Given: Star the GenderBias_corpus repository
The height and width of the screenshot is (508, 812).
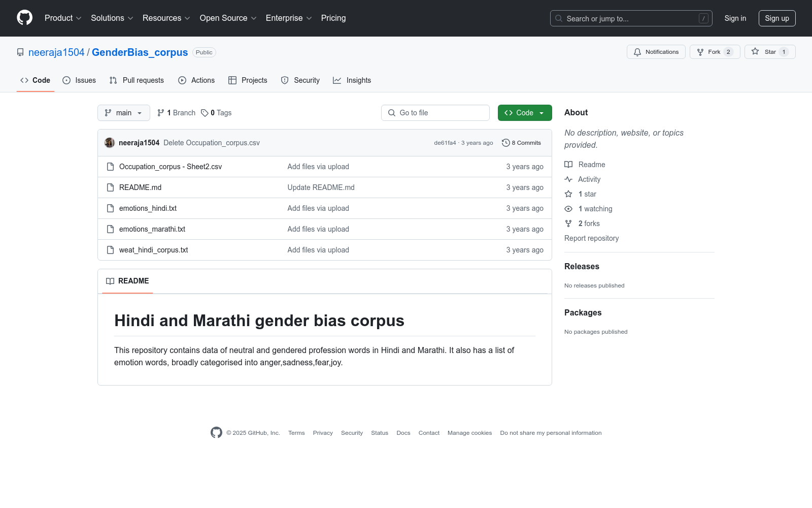Looking at the screenshot, I should pos(770,52).
